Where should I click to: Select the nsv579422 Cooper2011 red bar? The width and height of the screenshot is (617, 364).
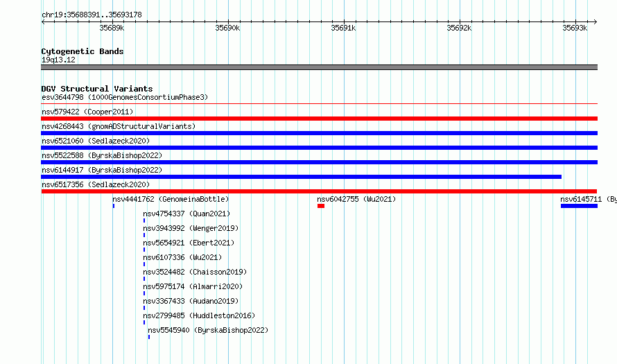point(319,119)
